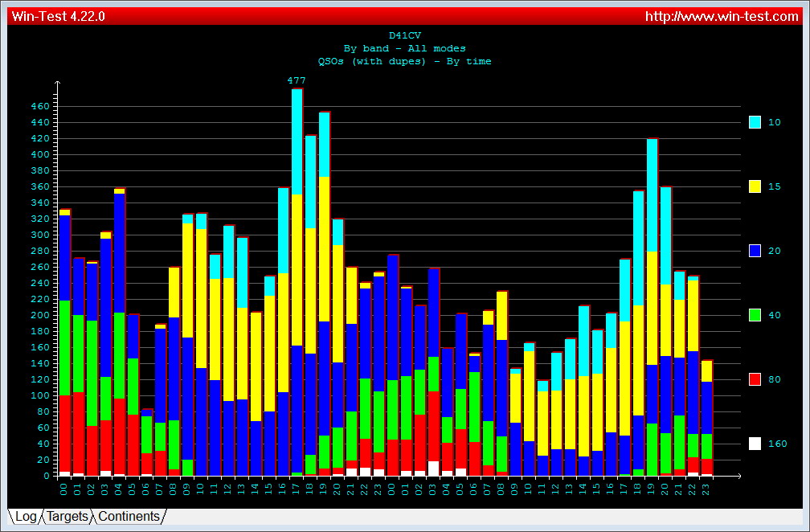
Task: Click the 'By band - All modes' subtitle
Action: 404,48
